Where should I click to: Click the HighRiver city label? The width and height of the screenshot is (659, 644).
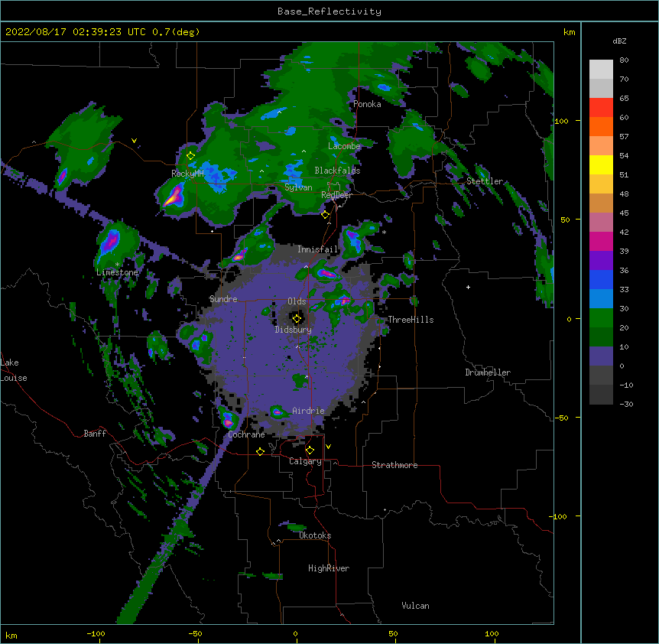click(x=329, y=568)
